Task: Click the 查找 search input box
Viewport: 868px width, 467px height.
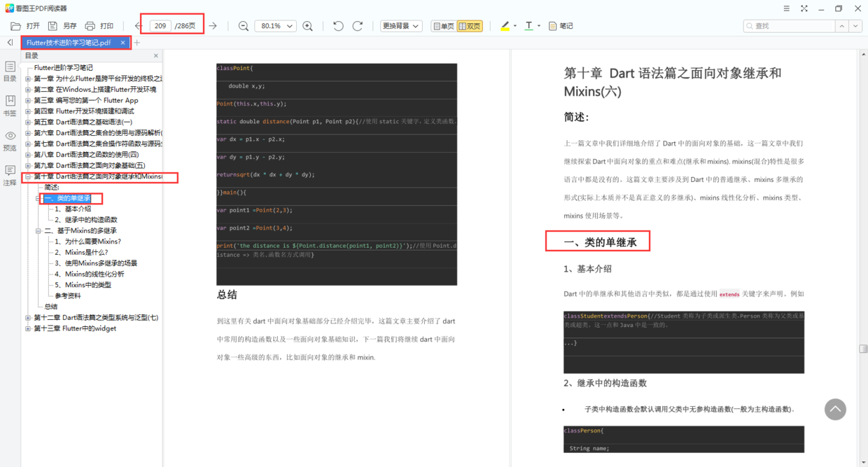Action: pyautogui.click(x=789, y=26)
